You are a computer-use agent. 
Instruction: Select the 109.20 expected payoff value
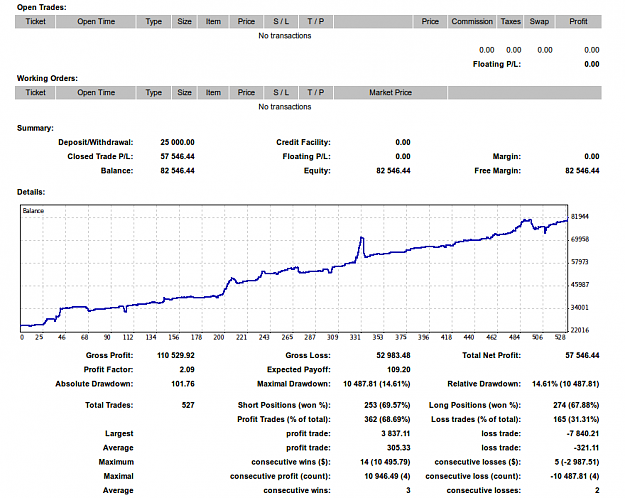[399, 370]
